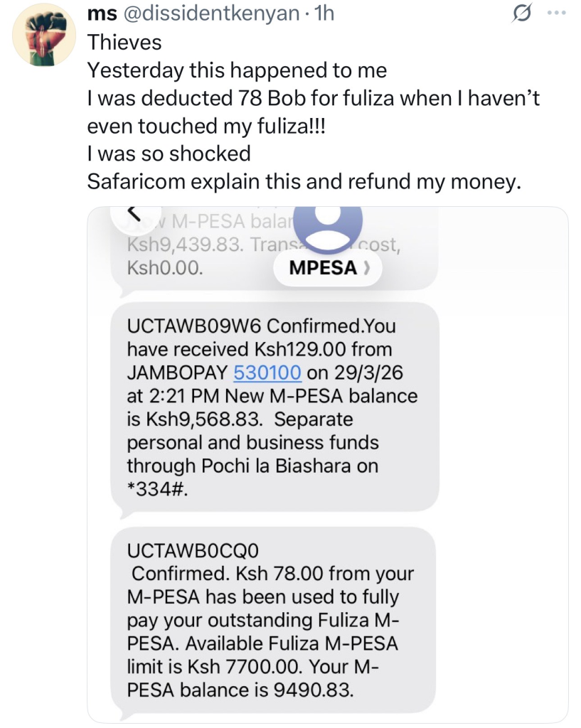Click the word "Thieves" in the tweet

coord(124,42)
